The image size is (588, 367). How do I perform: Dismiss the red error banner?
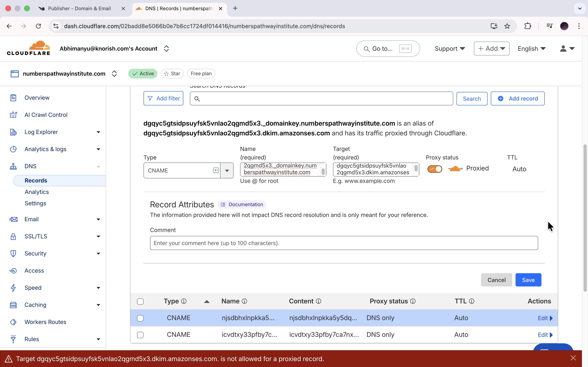click(x=573, y=358)
